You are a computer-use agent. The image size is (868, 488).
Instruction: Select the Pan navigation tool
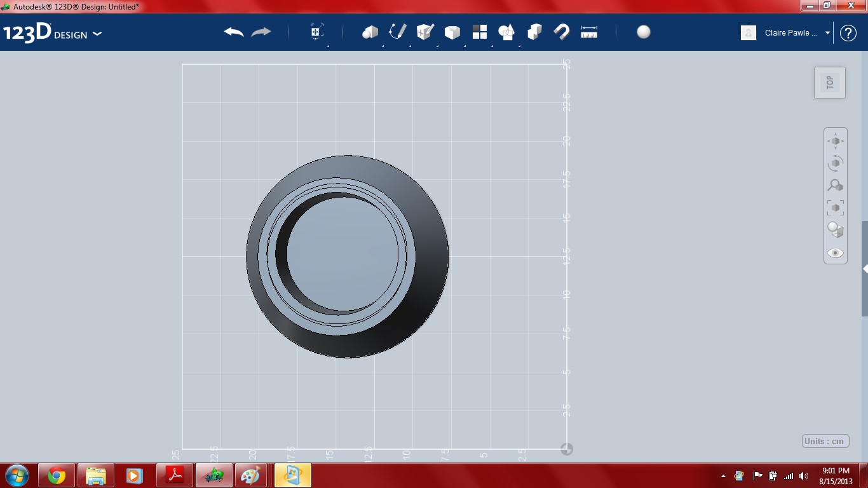click(x=836, y=141)
